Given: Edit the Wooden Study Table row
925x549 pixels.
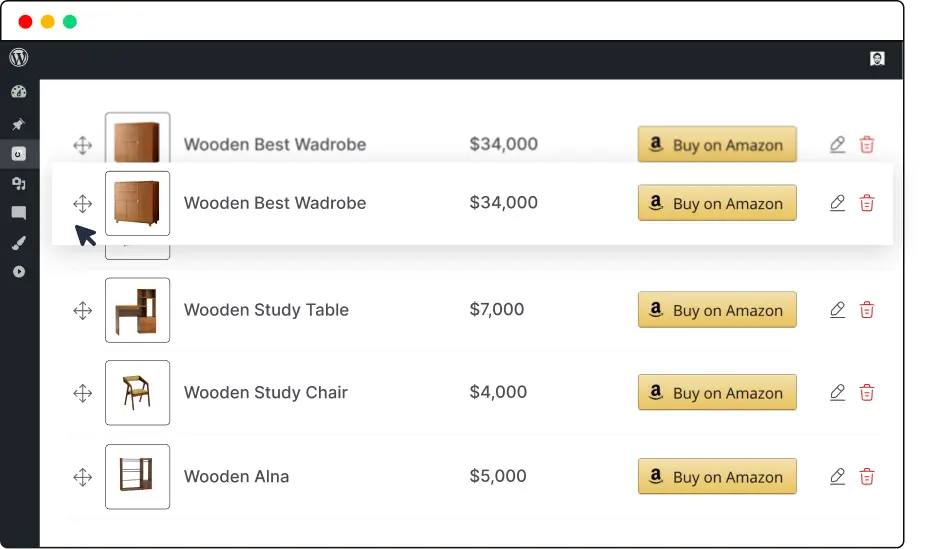Looking at the screenshot, I should (838, 310).
